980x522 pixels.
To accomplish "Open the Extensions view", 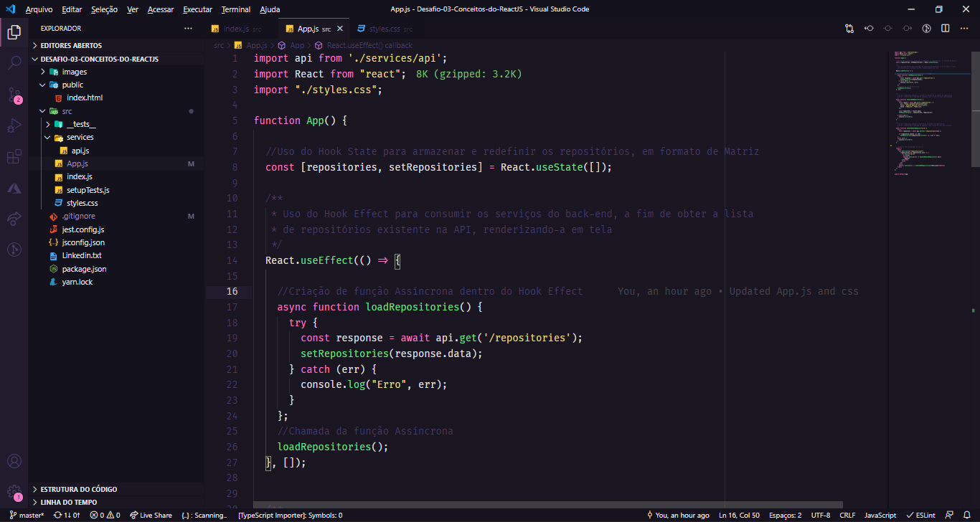I will [x=13, y=156].
